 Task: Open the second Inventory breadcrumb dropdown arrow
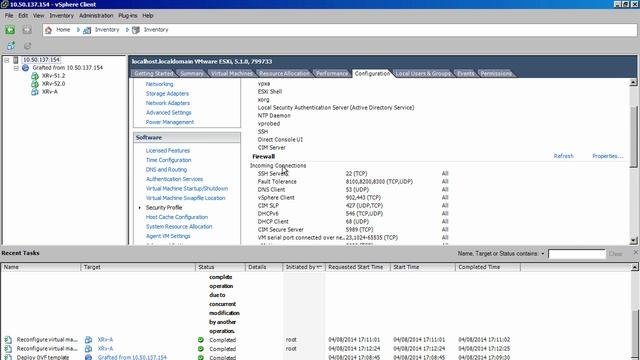(x=127, y=30)
